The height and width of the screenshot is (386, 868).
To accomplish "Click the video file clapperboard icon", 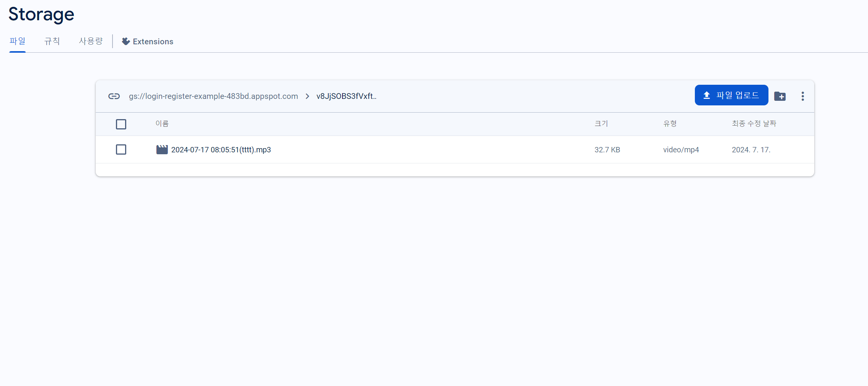I will point(162,150).
